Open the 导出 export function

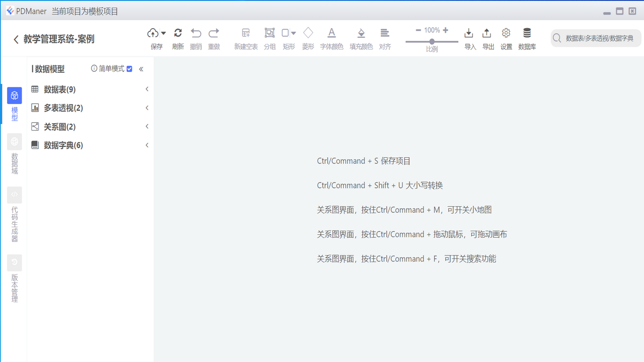click(487, 38)
